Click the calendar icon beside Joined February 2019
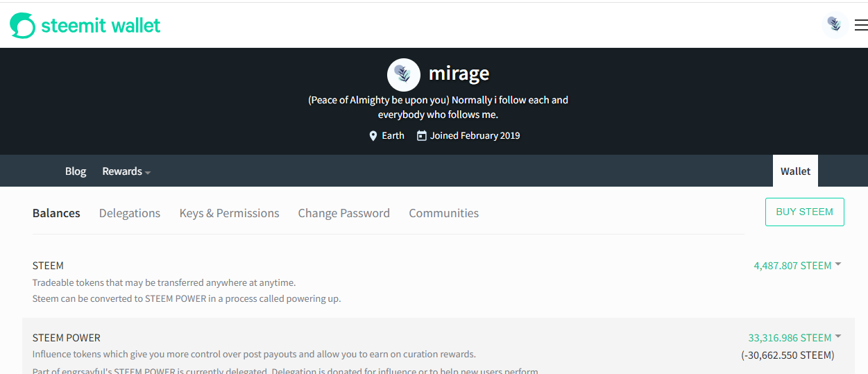Image resolution: width=868 pixels, height=374 pixels. [421, 136]
